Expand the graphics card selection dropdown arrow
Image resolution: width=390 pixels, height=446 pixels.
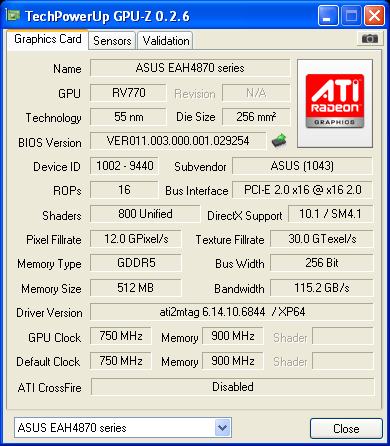(x=222, y=428)
